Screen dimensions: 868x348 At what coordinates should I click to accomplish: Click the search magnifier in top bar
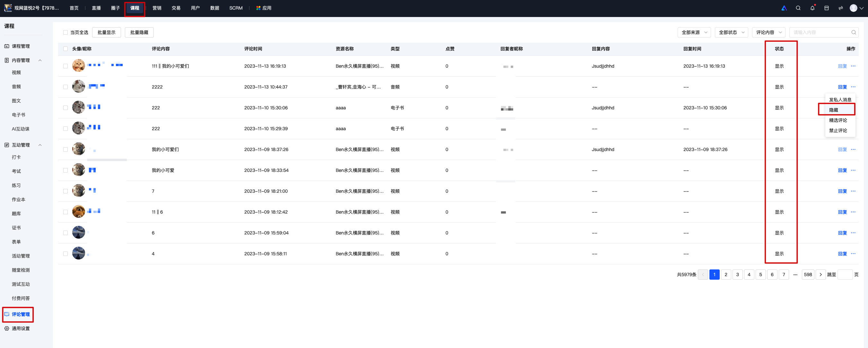[x=798, y=8]
